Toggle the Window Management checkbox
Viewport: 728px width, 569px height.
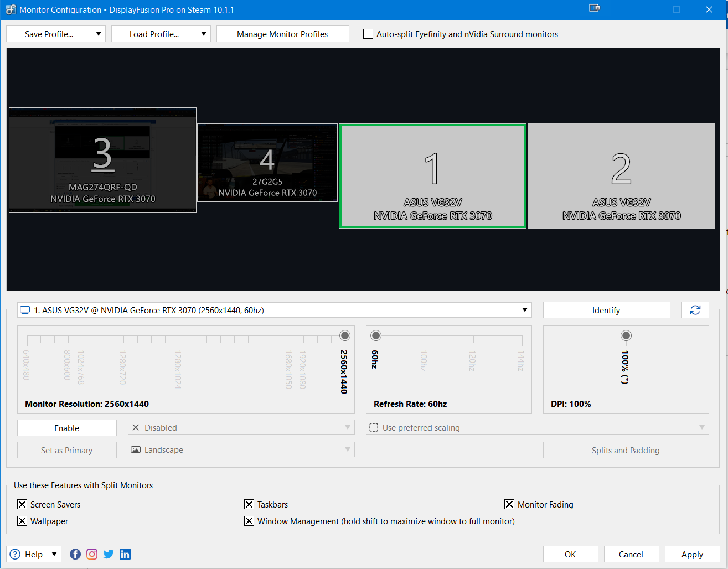(x=249, y=521)
